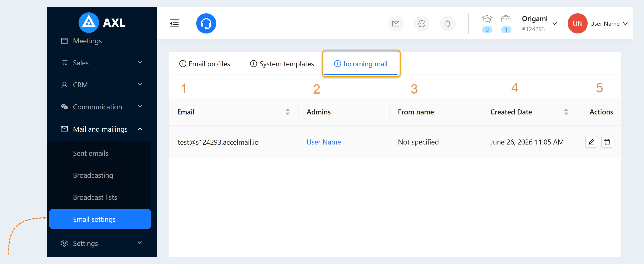Click the info icon on Incoming mail tab
This screenshot has width=644, height=264.
pyautogui.click(x=337, y=64)
